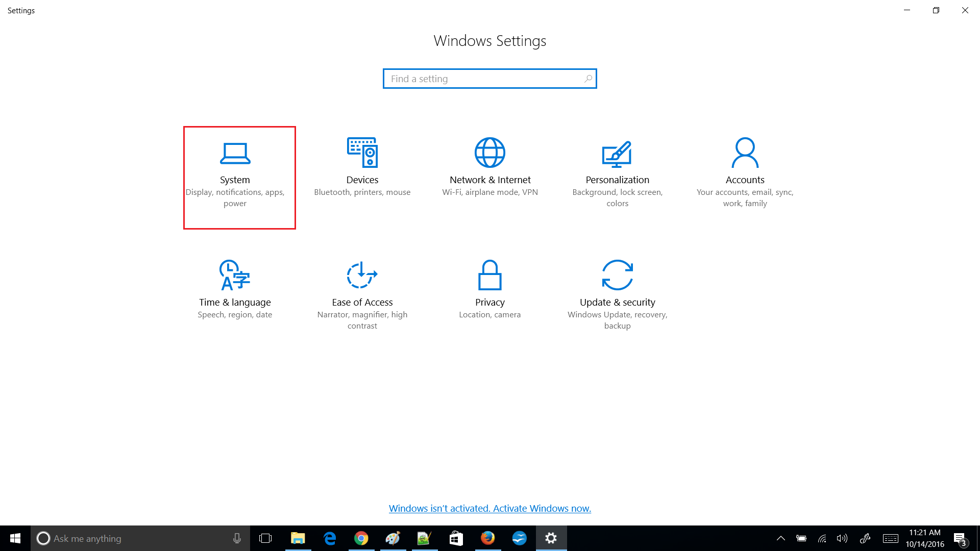
Task: Click the Accounts label text
Action: tap(745, 180)
